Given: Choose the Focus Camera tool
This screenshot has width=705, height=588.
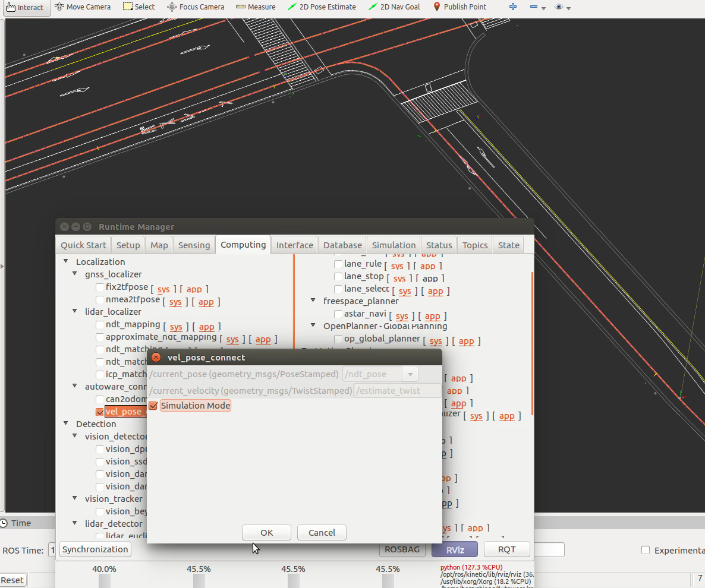Looking at the screenshot, I should pyautogui.click(x=196, y=7).
